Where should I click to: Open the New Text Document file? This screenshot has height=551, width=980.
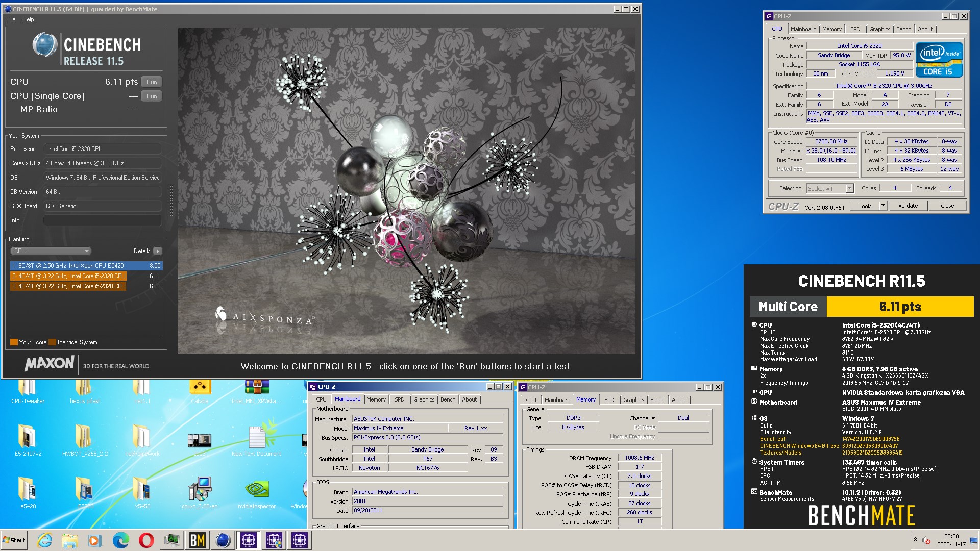257,441
